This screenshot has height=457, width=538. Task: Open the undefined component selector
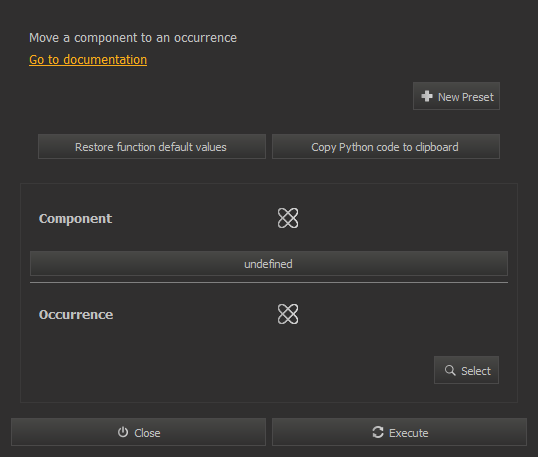[x=269, y=263]
